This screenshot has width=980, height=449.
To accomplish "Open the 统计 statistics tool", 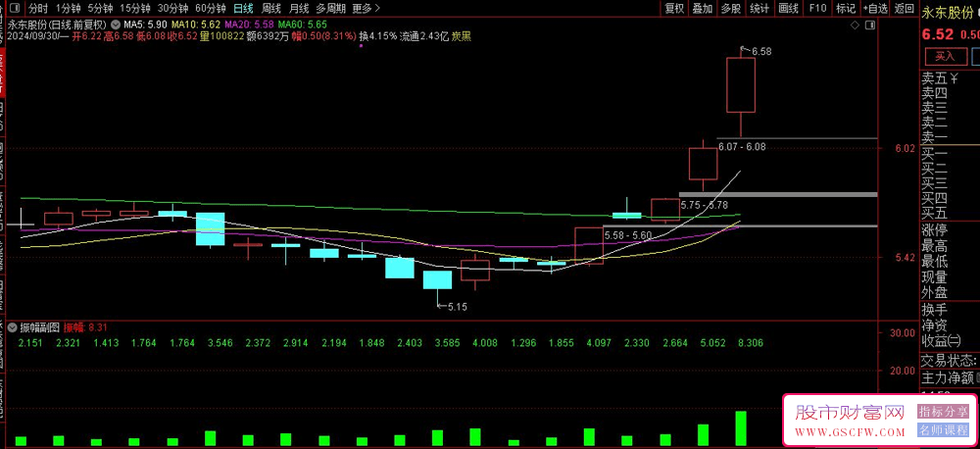I will pyautogui.click(x=759, y=8).
